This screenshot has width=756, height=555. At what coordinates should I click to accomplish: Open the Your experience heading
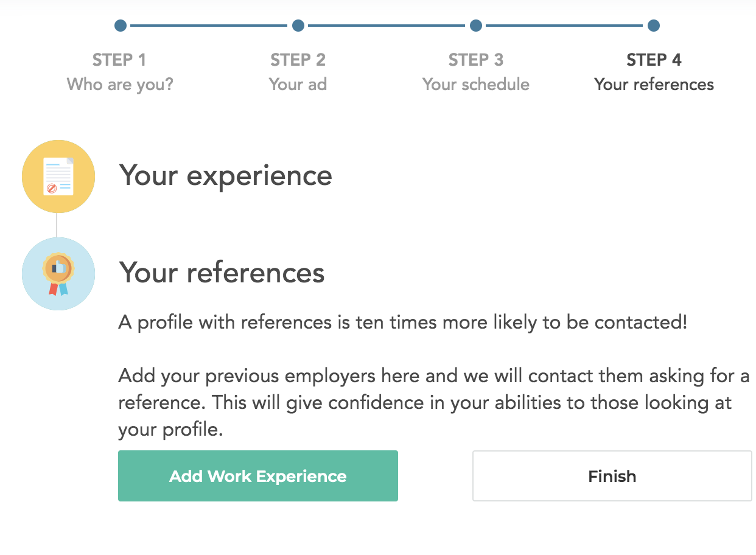pos(226,176)
